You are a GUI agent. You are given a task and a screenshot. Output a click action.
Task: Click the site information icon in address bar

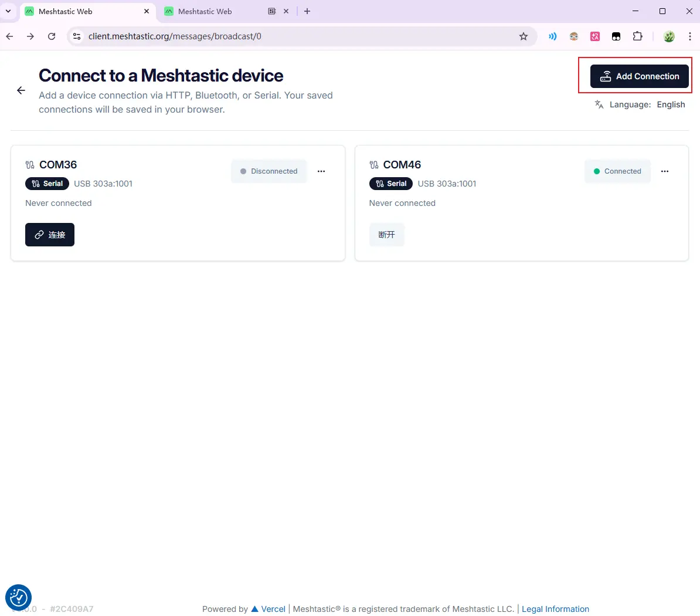click(77, 36)
